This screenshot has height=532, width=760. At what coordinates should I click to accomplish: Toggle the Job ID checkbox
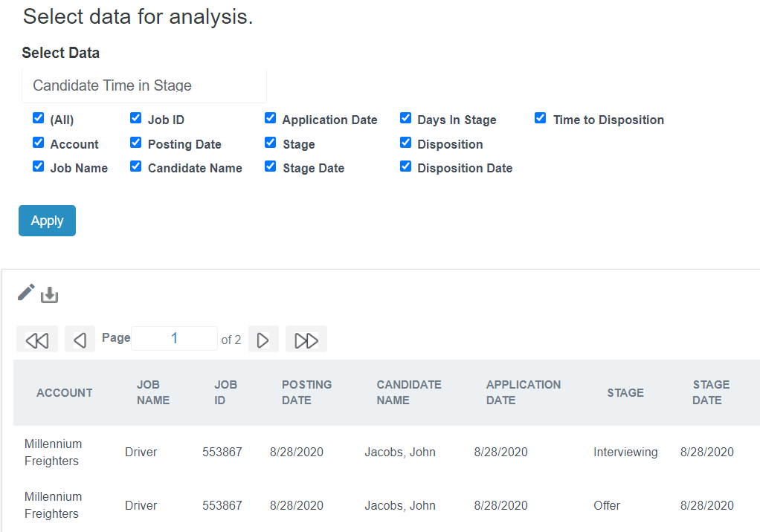coord(135,118)
